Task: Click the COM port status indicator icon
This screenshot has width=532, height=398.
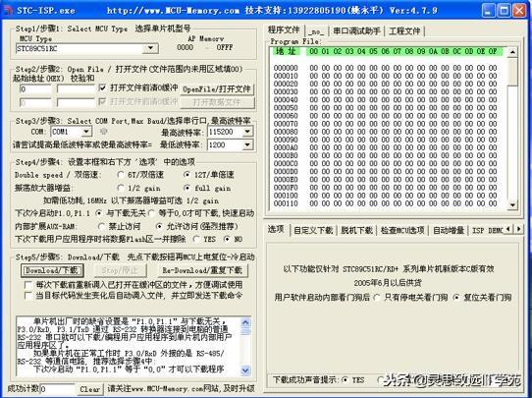Action: tap(103, 131)
